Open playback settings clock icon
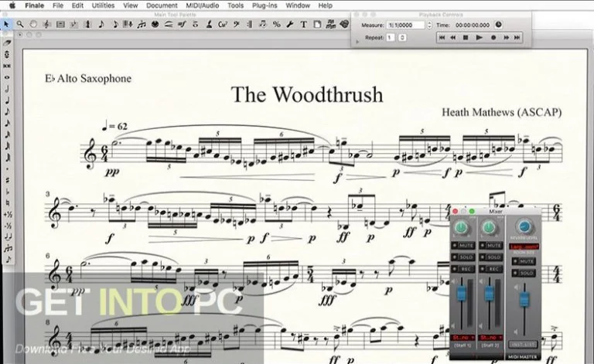Viewport: 594px width, 364px height. pos(497,25)
